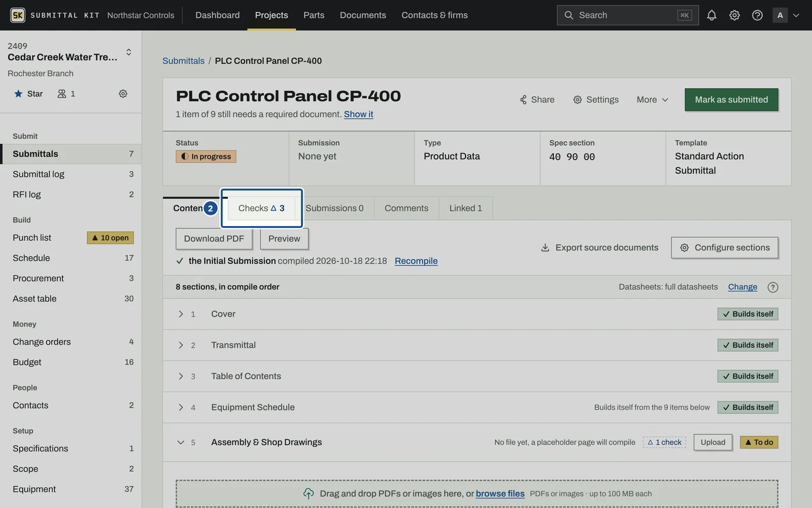
Task: Click the Preview button
Action: pyautogui.click(x=284, y=239)
